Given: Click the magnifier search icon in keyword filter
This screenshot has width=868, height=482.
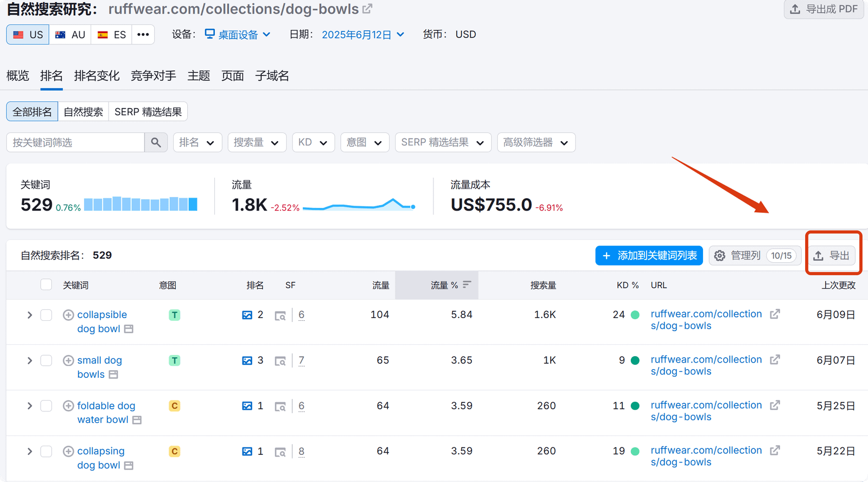Looking at the screenshot, I should tap(156, 142).
